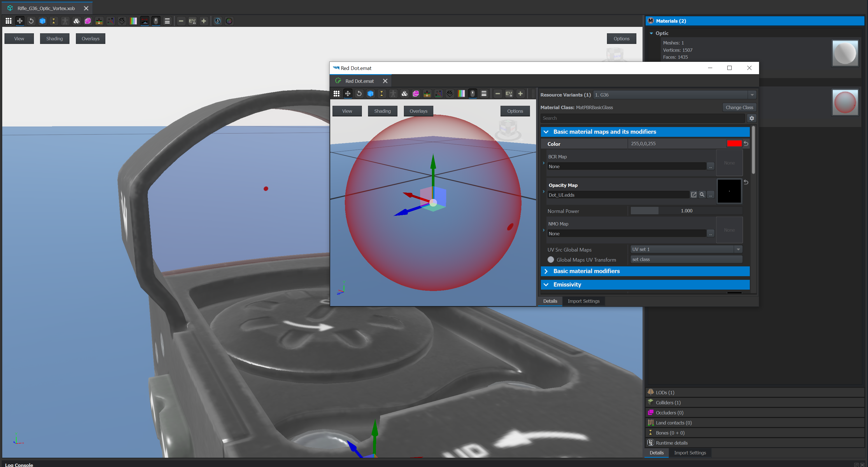Toggle the Global Maps UV Transform circle
Image resolution: width=868 pixels, height=467 pixels.
pyautogui.click(x=551, y=260)
